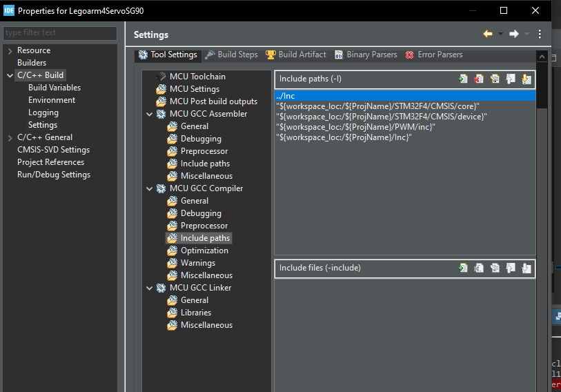Screen dimensions: 561x392
Task: Go back with yellow left arrow
Action: pyautogui.click(x=488, y=34)
